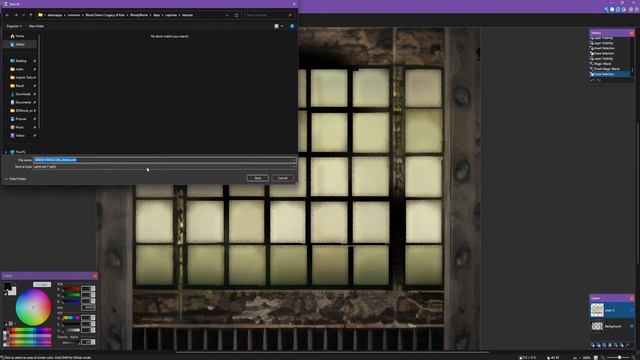Refresh the Save As folder view
Screen dimensions: 640x360
tap(236, 15)
